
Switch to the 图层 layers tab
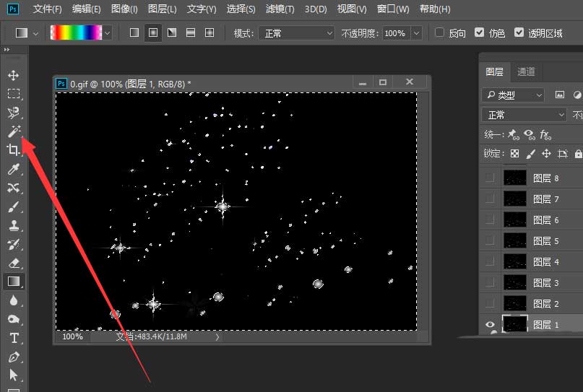[x=495, y=71]
